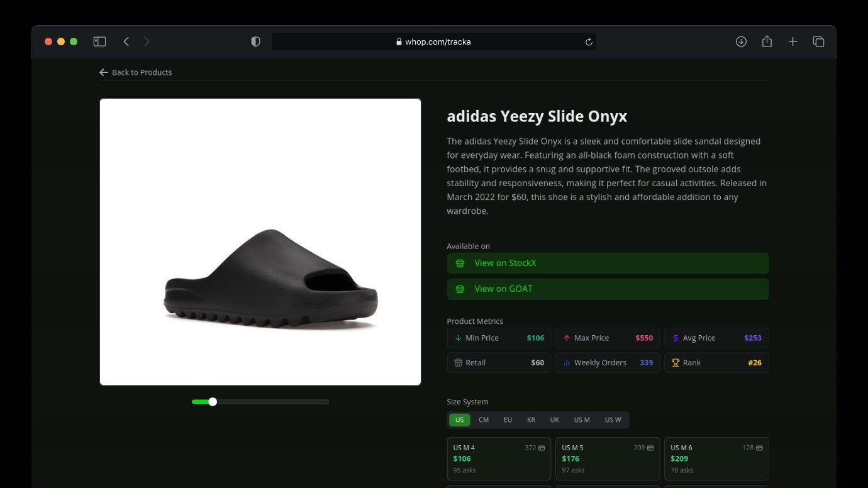Screen dimensions: 868x488
Task: Reload the page with the refresh icon
Action: coord(589,42)
